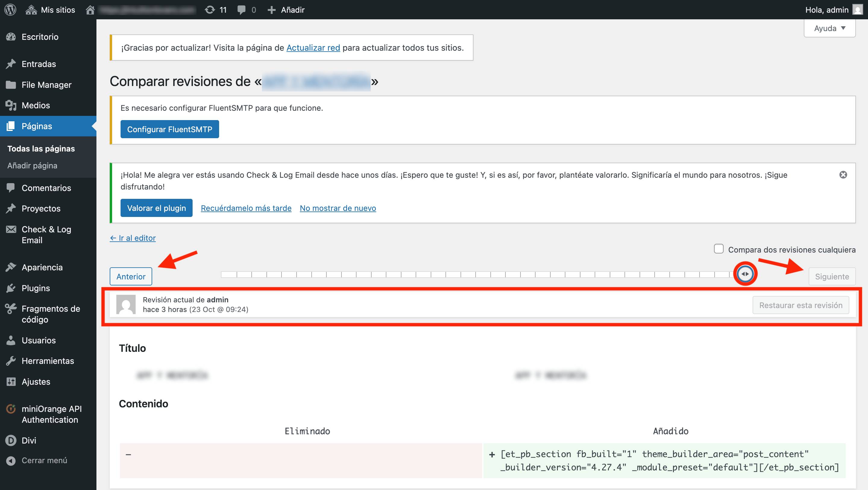Select Añadir página submenu item
The image size is (868, 490).
(x=32, y=166)
